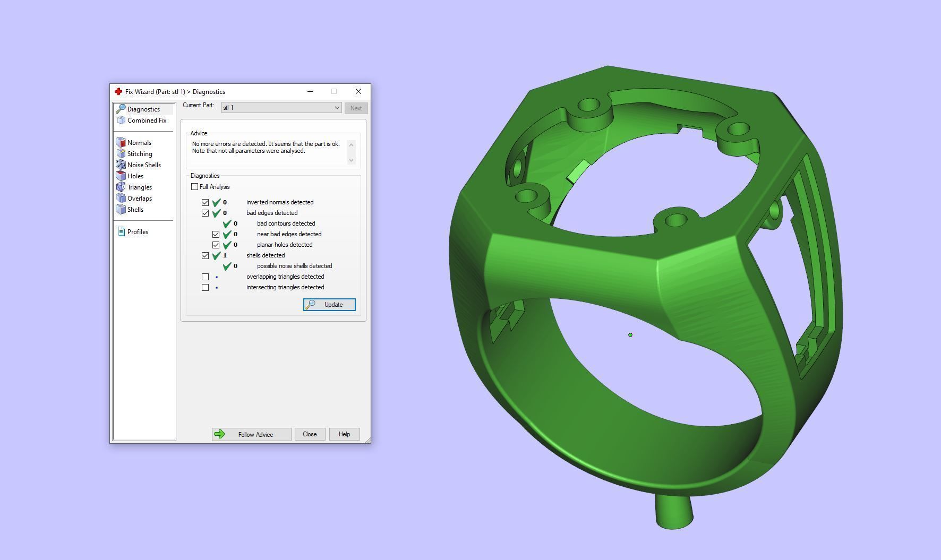This screenshot has height=560, width=941.
Task: Click the magnifier icon on the Update button
Action: click(311, 305)
